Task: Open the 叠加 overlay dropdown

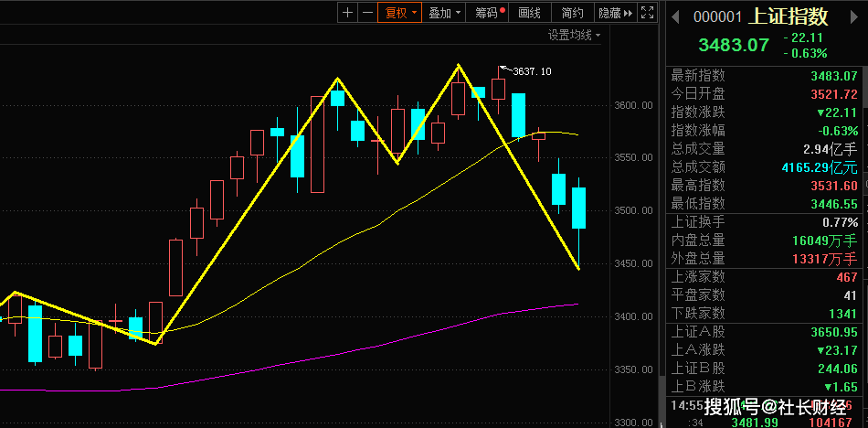Action: tap(445, 13)
